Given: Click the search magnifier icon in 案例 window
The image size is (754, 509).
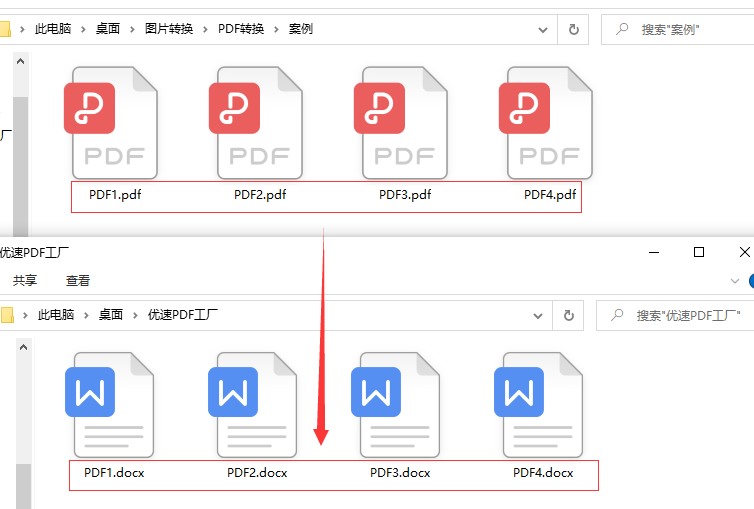Looking at the screenshot, I should pyautogui.click(x=622, y=29).
